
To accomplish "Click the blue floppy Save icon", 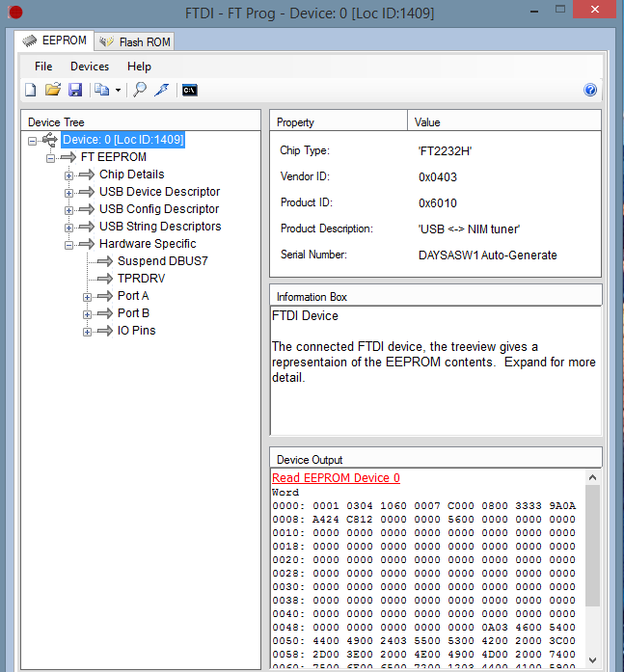I will click(x=75, y=90).
